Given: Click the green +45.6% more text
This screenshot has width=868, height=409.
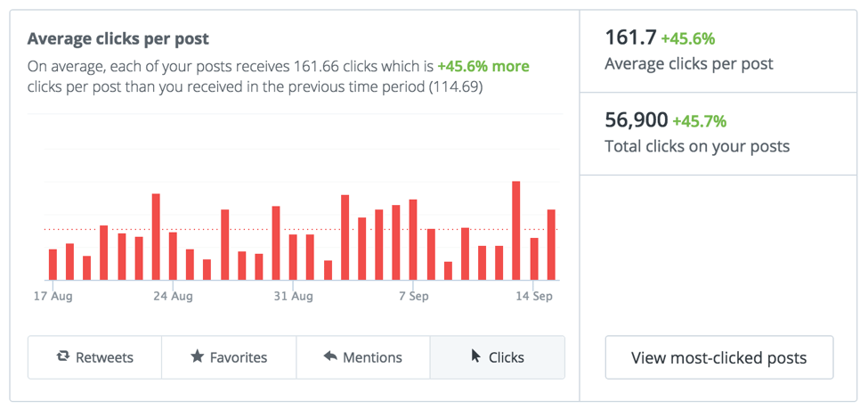Looking at the screenshot, I should [x=483, y=67].
